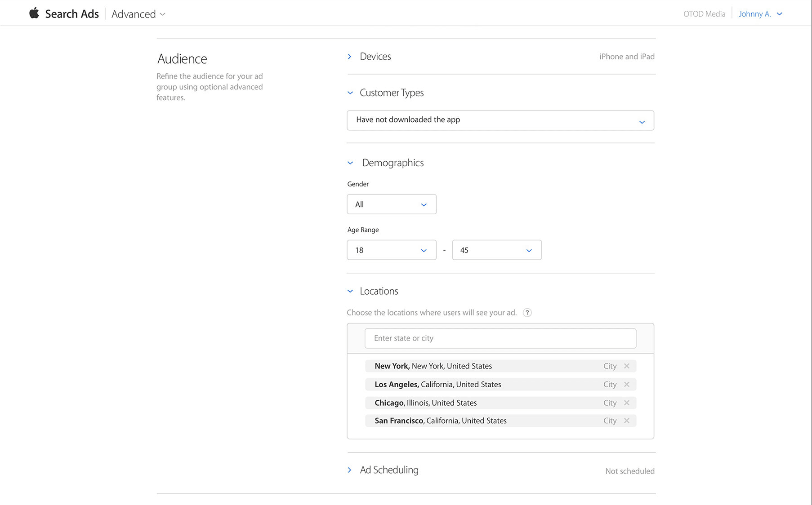Viewport: 812px width, 505px height.
Task: Remove Chicago from locations
Action: 627,403
